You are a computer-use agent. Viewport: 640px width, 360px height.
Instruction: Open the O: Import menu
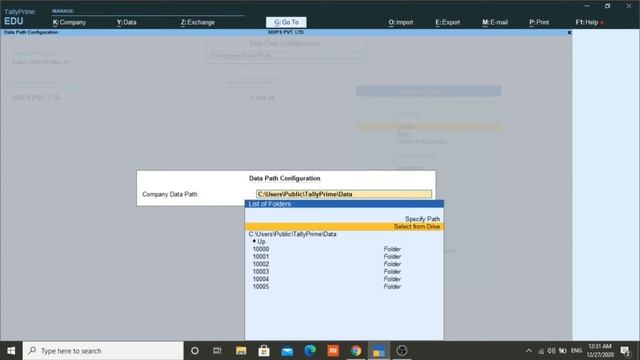(401, 22)
